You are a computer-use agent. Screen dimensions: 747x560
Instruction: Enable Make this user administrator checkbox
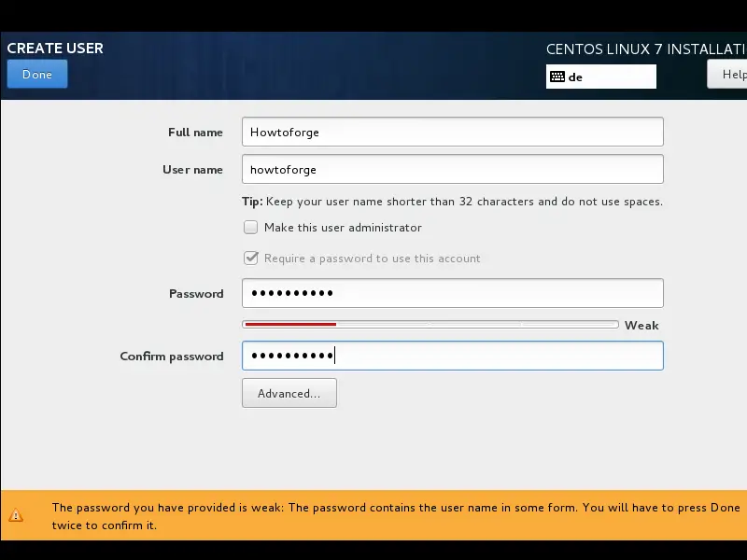point(250,227)
